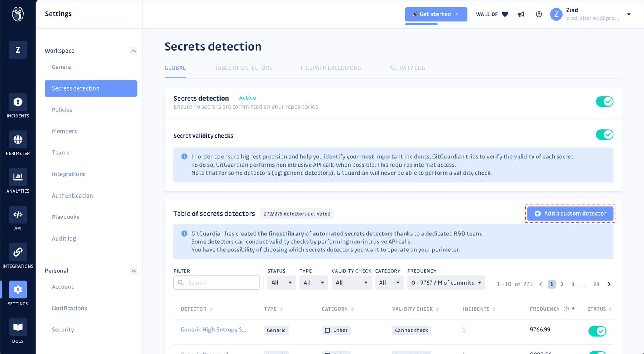Go to next page of detectors
The image size is (644, 354).
[x=609, y=284]
